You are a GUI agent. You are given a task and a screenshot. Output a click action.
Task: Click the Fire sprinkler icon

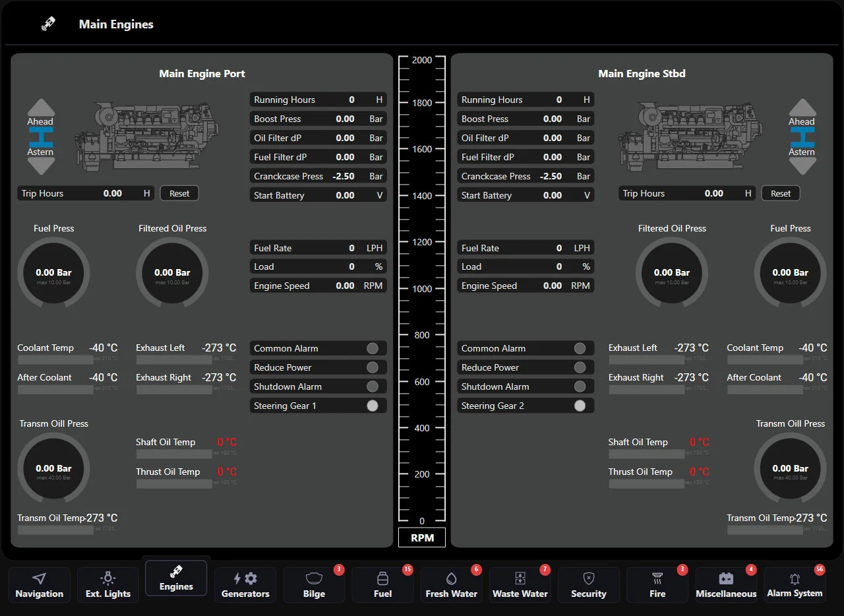point(657,578)
